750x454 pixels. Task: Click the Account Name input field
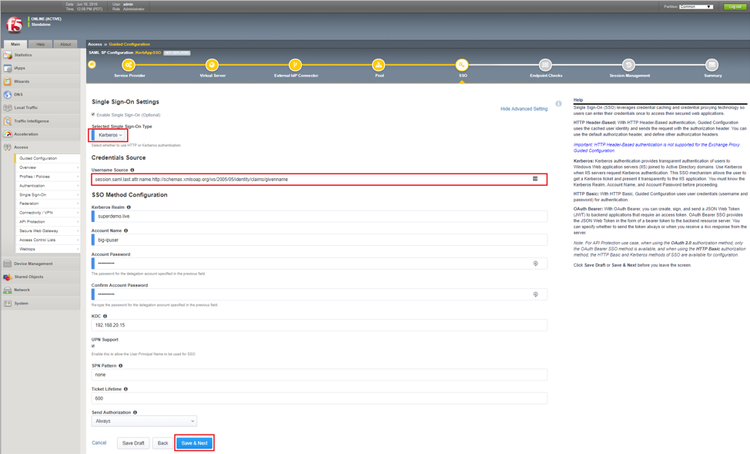click(x=319, y=240)
